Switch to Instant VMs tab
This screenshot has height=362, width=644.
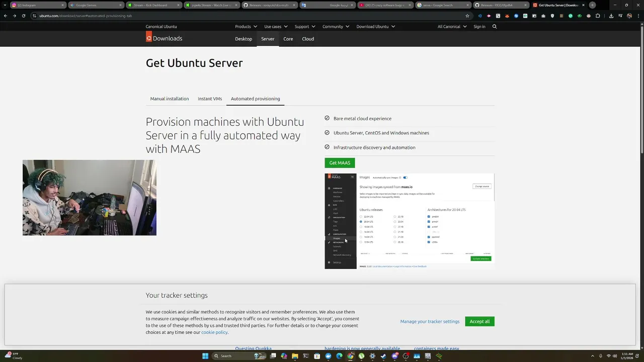pyautogui.click(x=210, y=99)
